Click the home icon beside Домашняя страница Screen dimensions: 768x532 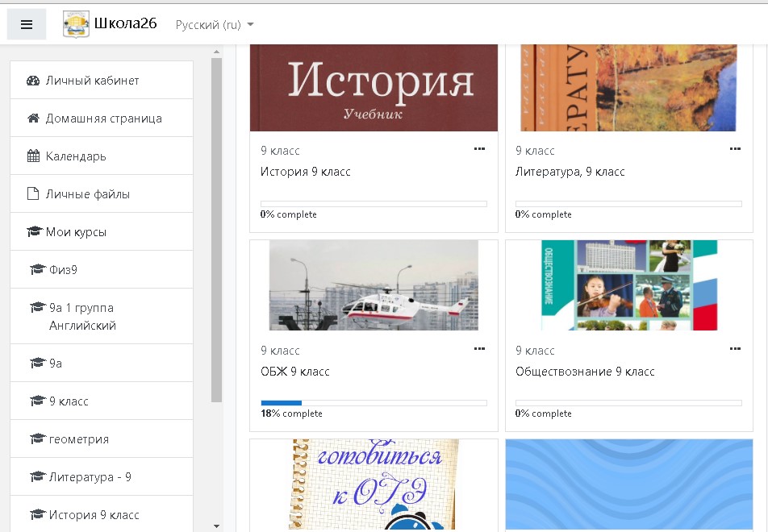tap(33, 118)
